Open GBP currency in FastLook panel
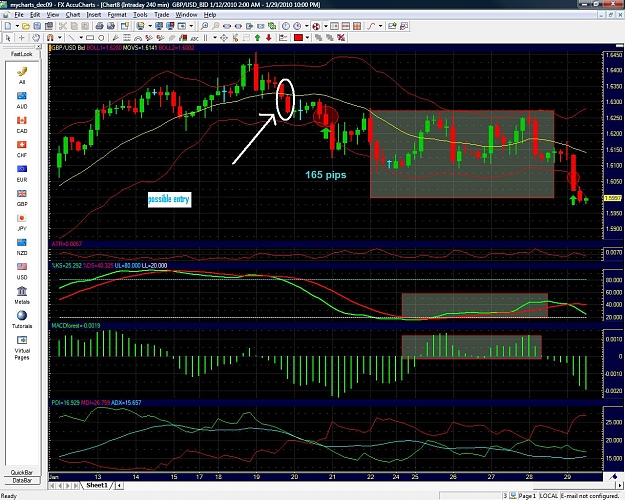The image size is (625, 500). [x=22, y=198]
